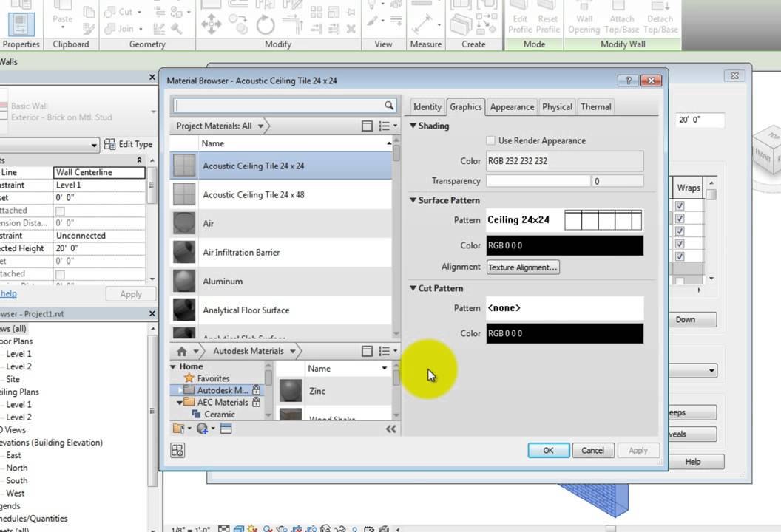The image size is (781, 532).
Task: Collapse the Cut Pattern section
Action: (413, 288)
